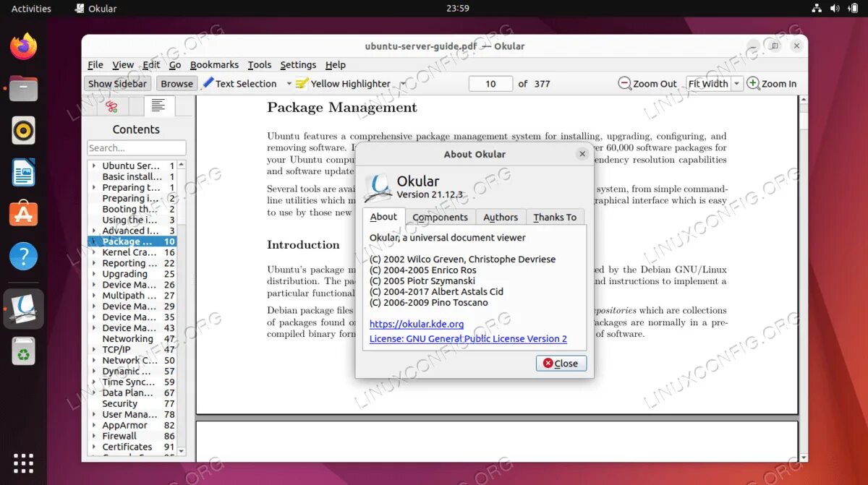Viewport: 868px width, 485px height.
Task: Open Text Selection tool dropdown arrow
Action: point(289,84)
